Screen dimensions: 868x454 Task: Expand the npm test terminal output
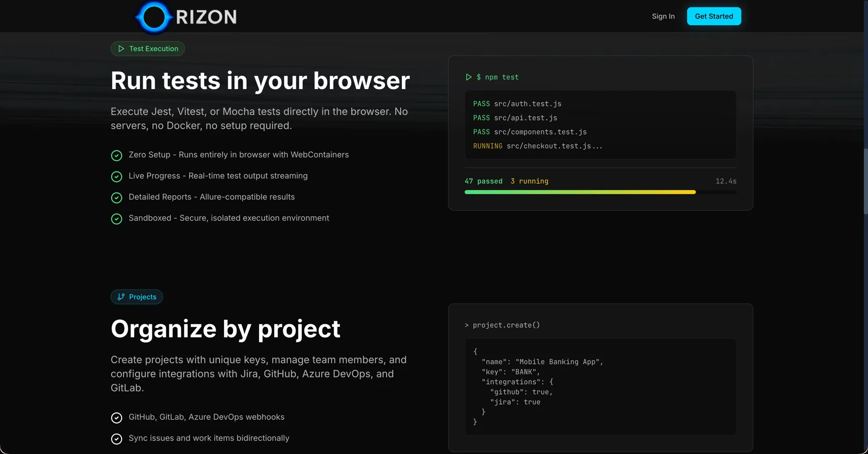tap(600, 125)
